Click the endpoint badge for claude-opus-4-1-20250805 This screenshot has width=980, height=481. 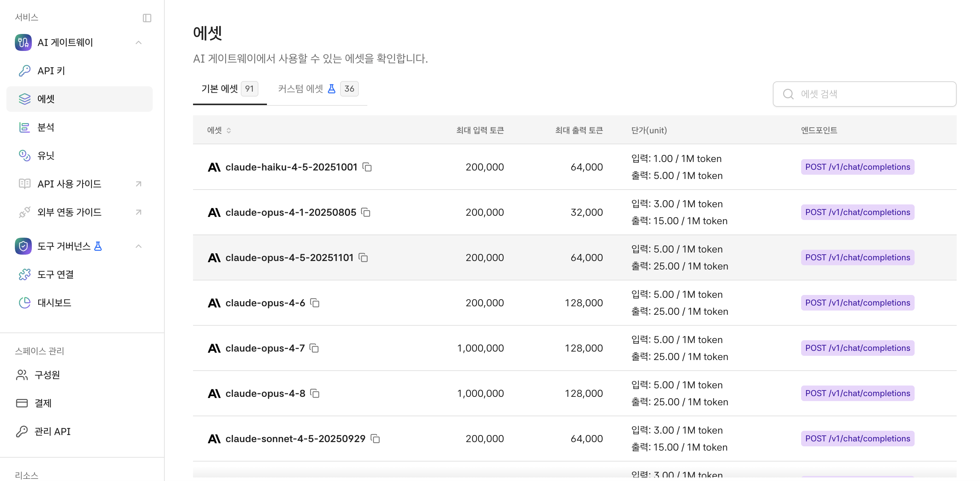(858, 212)
